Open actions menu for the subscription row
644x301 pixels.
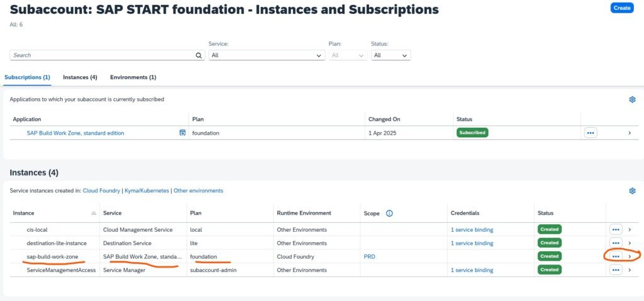click(590, 133)
